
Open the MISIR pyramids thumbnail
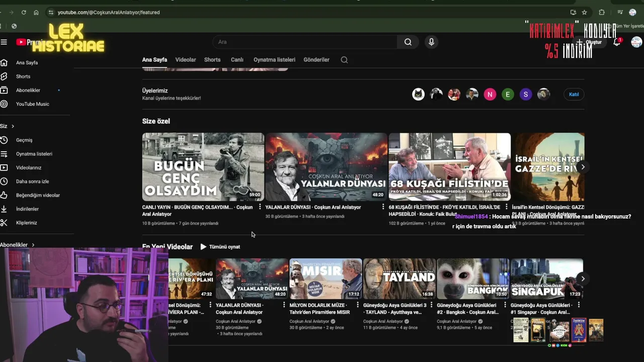point(326,279)
